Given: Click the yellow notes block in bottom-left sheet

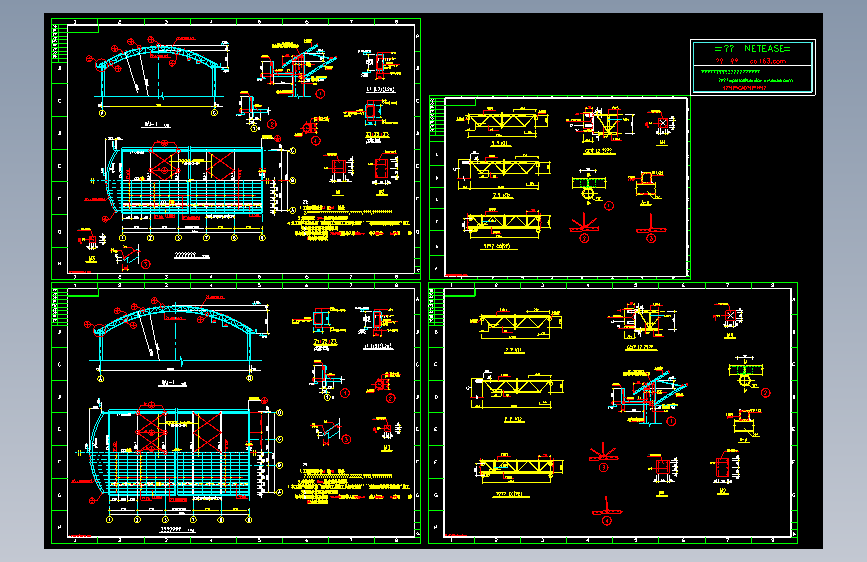Looking at the screenshot, I should coord(349,486).
